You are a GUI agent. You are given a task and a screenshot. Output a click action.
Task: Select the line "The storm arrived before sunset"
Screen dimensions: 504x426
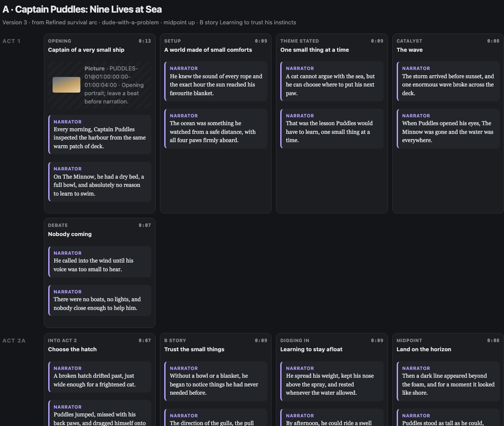click(448, 81)
